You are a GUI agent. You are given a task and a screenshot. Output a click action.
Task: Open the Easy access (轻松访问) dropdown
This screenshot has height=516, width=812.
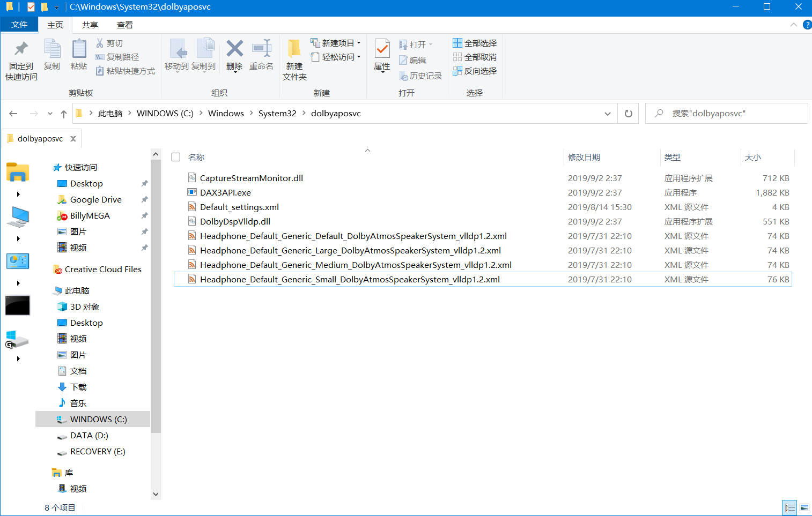335,57
